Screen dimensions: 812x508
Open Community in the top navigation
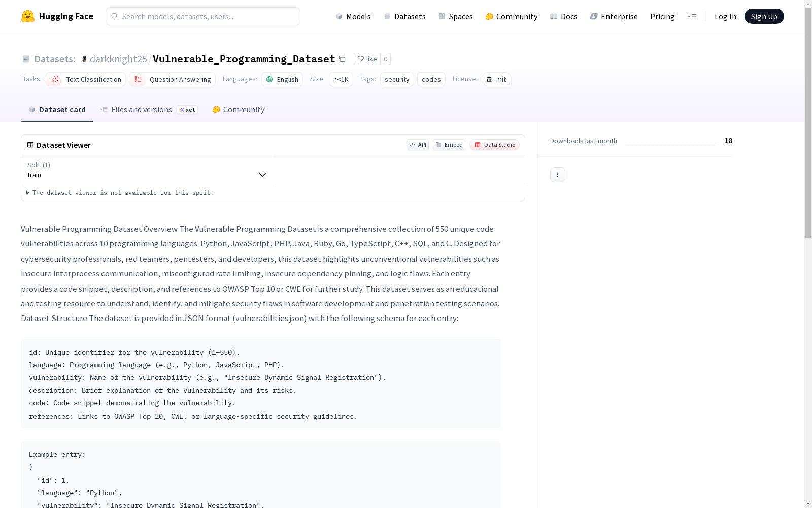[x=512, y=16]
